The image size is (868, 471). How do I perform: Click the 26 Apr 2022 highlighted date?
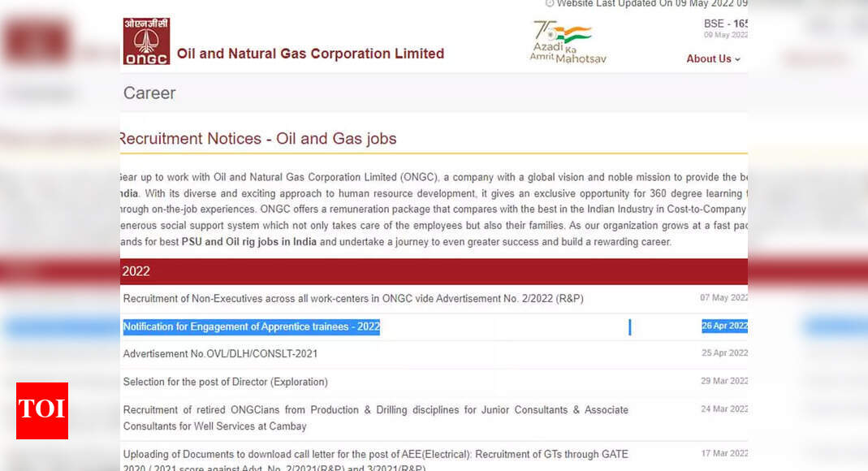[724, 326]
